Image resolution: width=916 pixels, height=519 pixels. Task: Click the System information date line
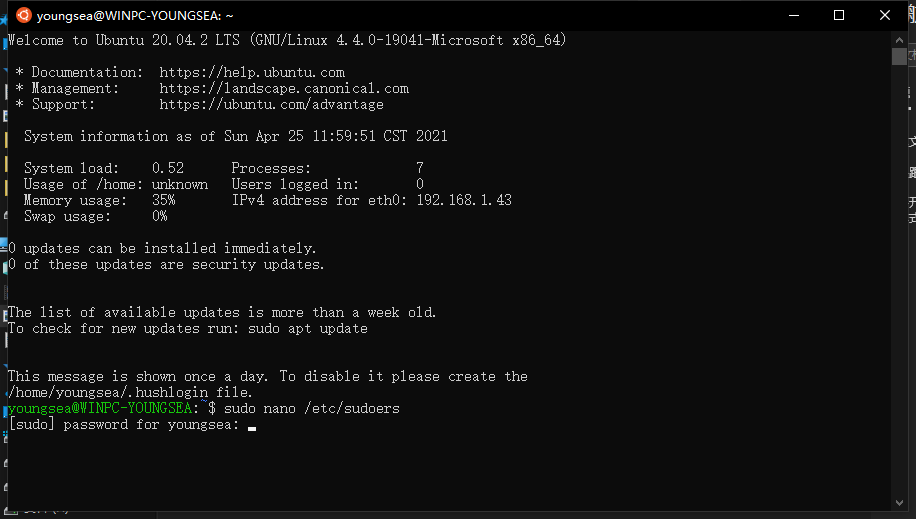[235, 136]
